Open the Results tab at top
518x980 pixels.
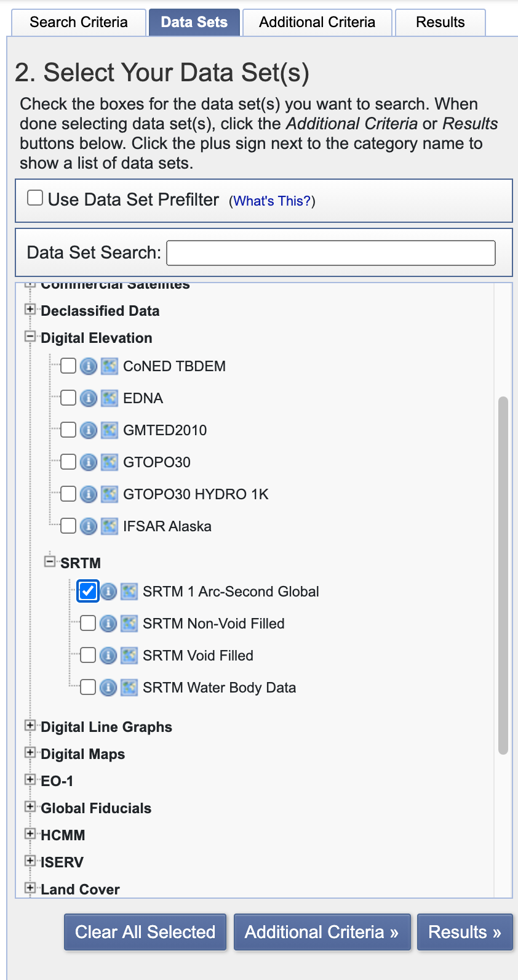[x=440, y=22]
